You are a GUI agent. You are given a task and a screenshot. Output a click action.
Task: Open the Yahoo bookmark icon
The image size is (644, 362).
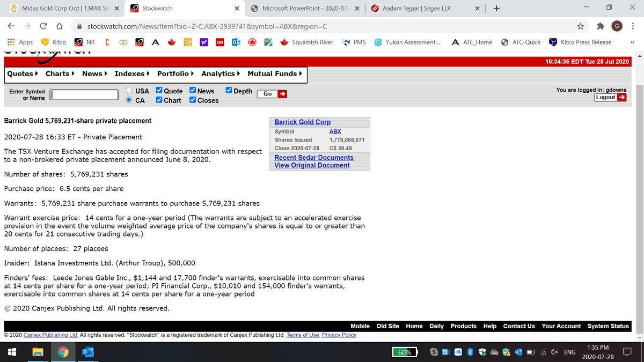[x=204, y=42]
